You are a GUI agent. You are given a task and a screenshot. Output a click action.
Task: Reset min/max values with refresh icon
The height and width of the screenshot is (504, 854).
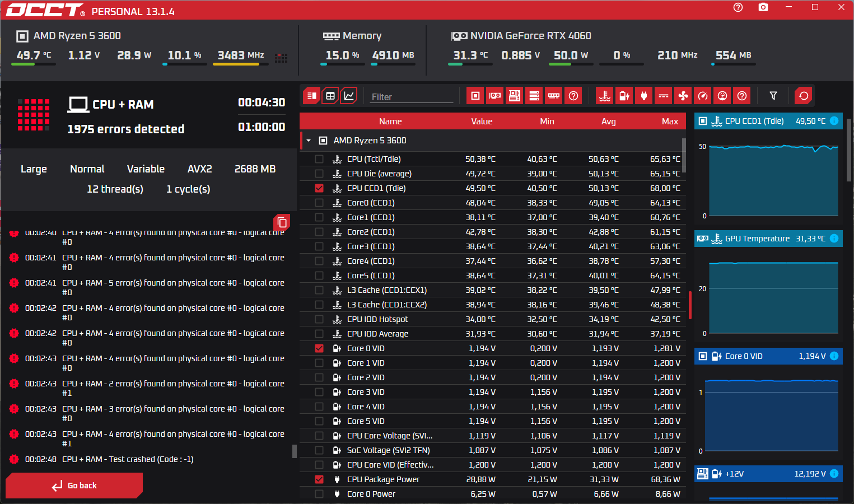click(x=804, y=96)
